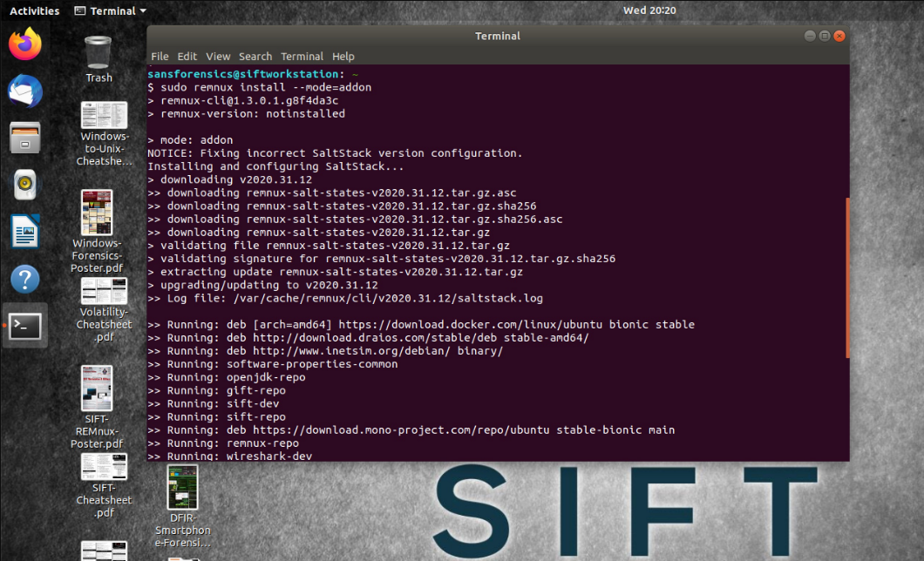Image resolution: width=924 pixels, height=561 pixels.
Task: Open the Edit menu in Terminal
Action: click(x=187, y=57)
